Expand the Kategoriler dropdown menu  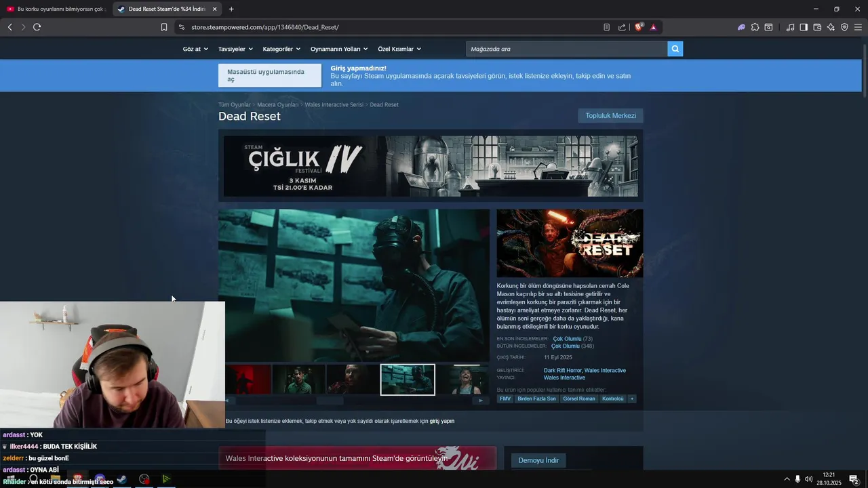(281, 49)
